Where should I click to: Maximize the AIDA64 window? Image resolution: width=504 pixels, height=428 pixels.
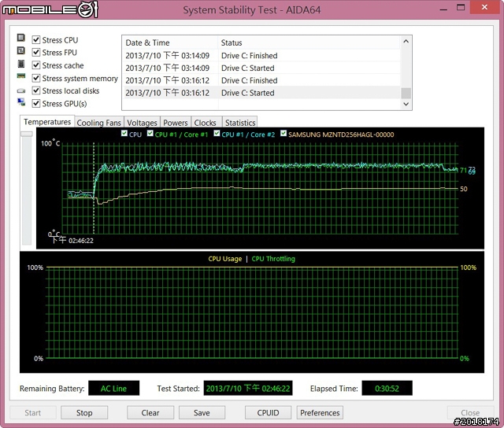coord(461,8)
